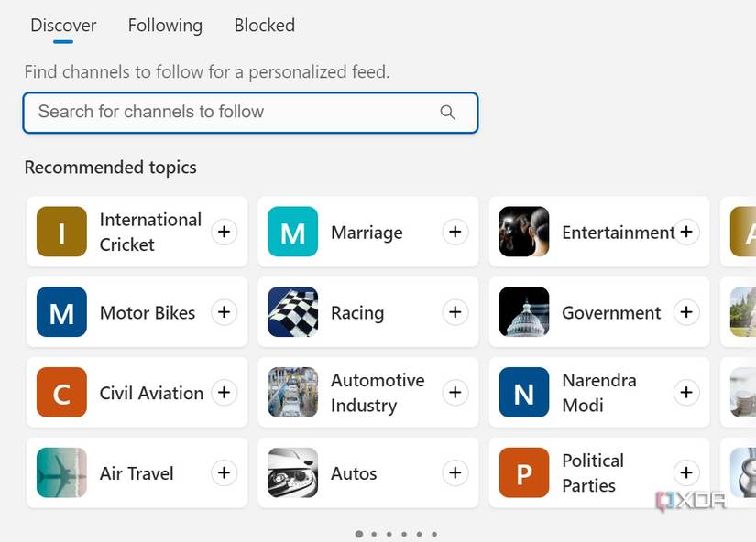756x542 pixels.
Task: Add Racing topic using its plus icon
Action: click(455, 312)
